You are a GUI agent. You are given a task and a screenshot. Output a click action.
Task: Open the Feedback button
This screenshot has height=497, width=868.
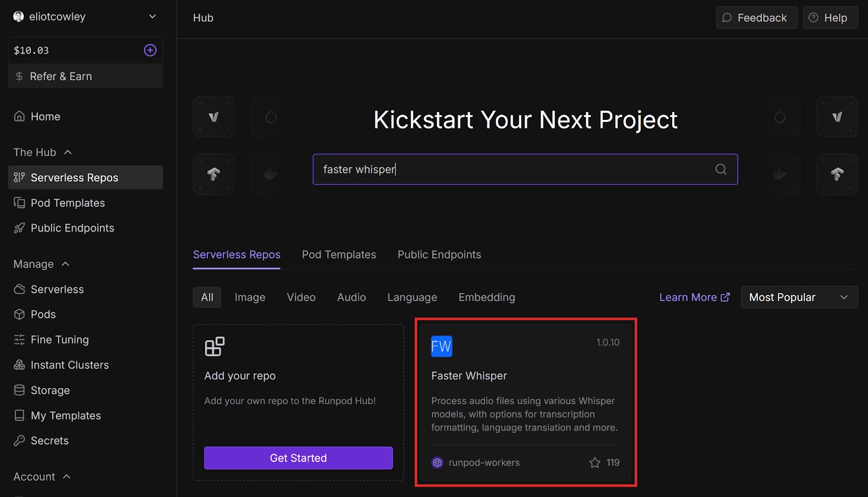point(757,17)
